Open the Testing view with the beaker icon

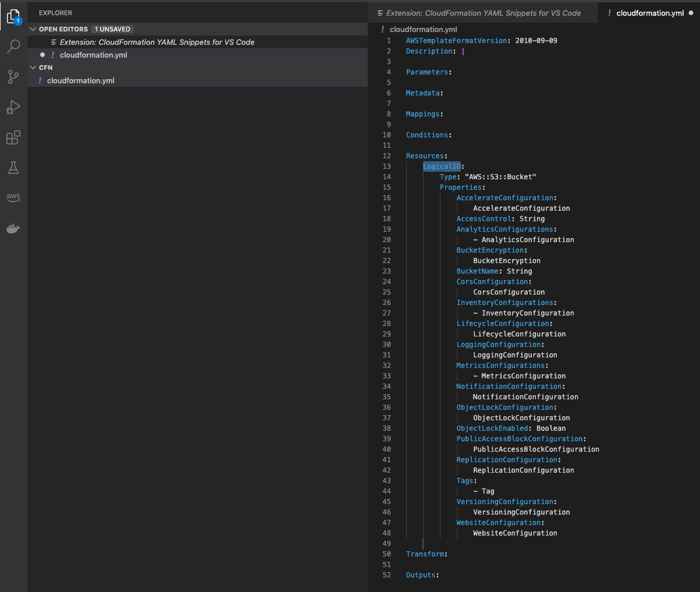pyautogui.click(x=13, y=168)
